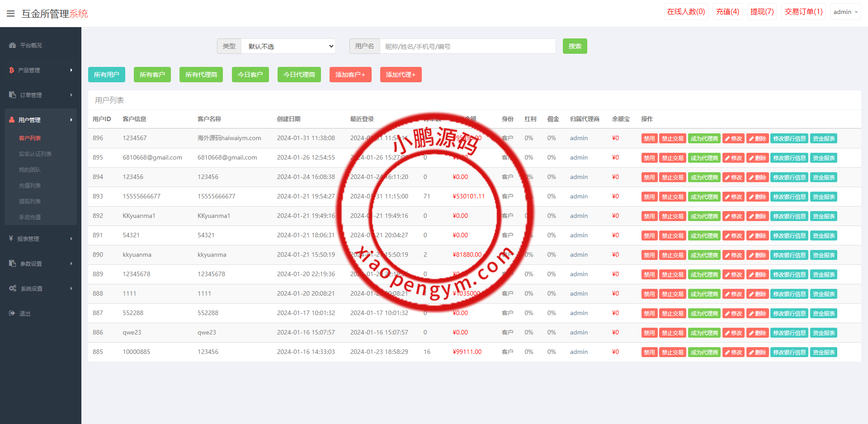This screenshot has height=424, width=868.
Task: Collapse the 用户管理 submenu arrow
Action: 71,120
